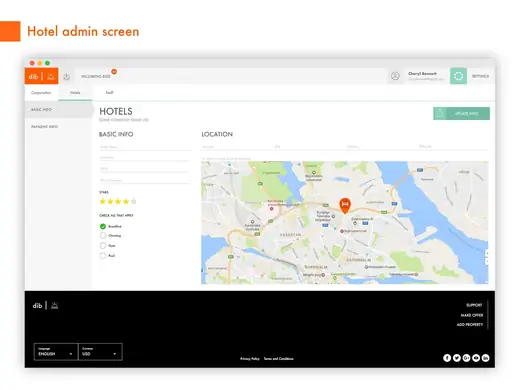The width and height of the screenshot is (520, 390).
Task: Click the Address field under Location
Action: click(x=237, y=147)
